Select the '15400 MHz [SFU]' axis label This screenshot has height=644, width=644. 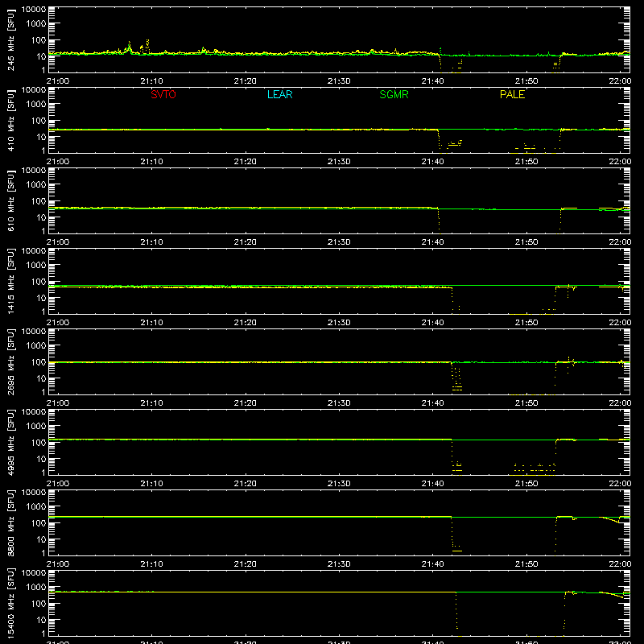point(11,604)
